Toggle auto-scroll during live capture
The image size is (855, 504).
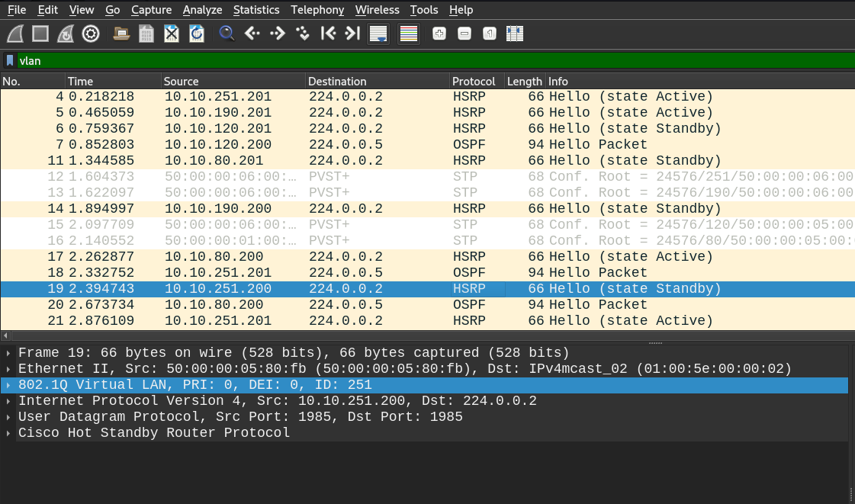click(378, 34)
